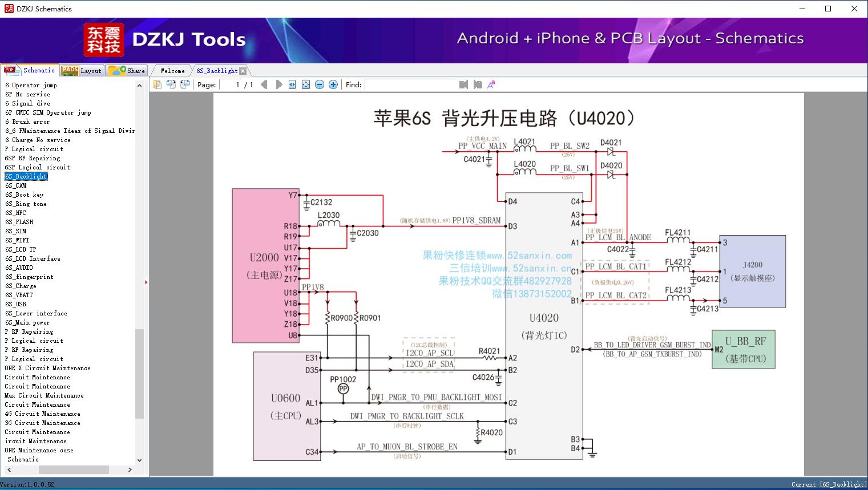Viewport: 868px width, 490px height.
Task: Select the 6S_Backlight document tab
Action: click(x=217, y=71)
